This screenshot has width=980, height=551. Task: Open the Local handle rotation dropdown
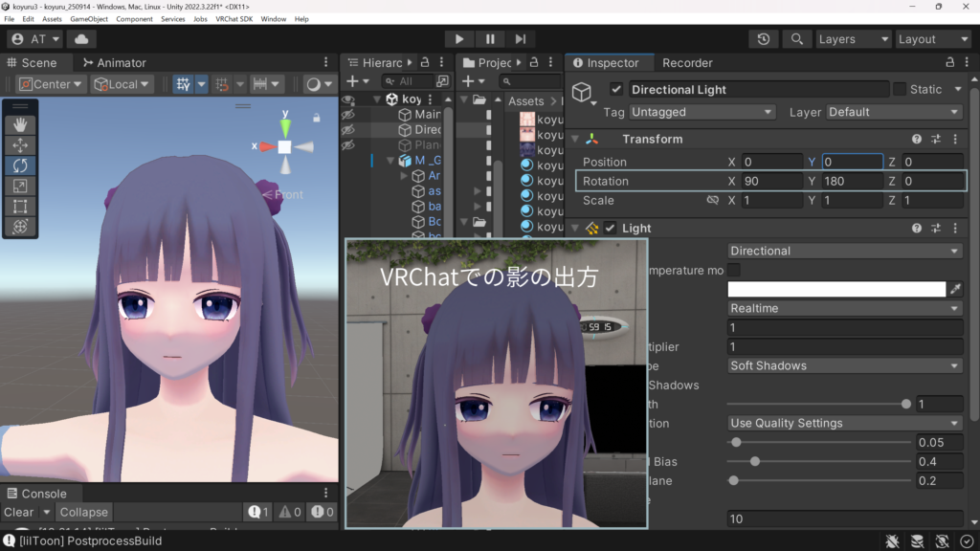click(x=122, y=84)
